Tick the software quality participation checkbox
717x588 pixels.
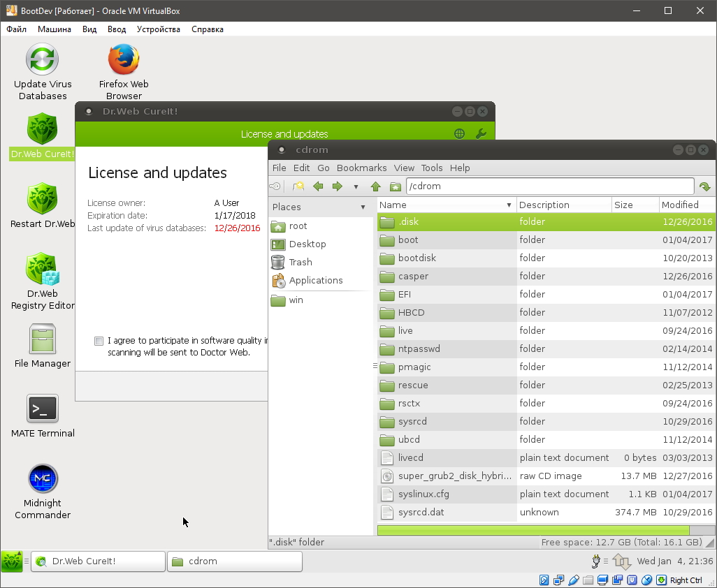pos(99,341)
